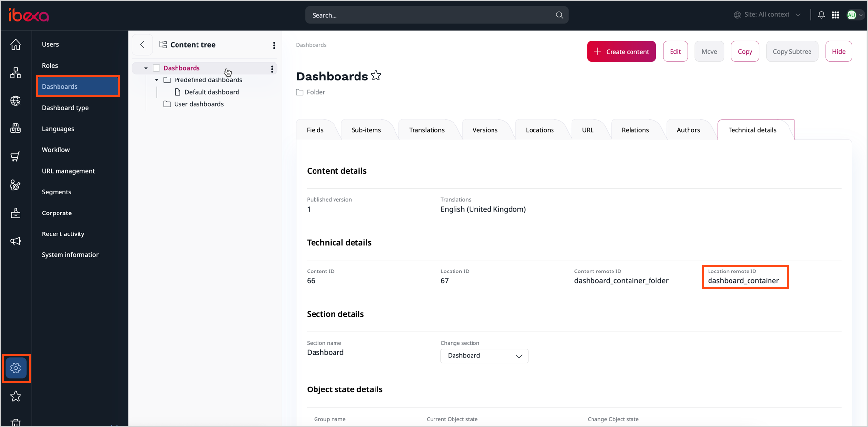Open the Site: All context dropdown
Image resolution: width=868 pixels, height=427 pixels.
(768, 15)
